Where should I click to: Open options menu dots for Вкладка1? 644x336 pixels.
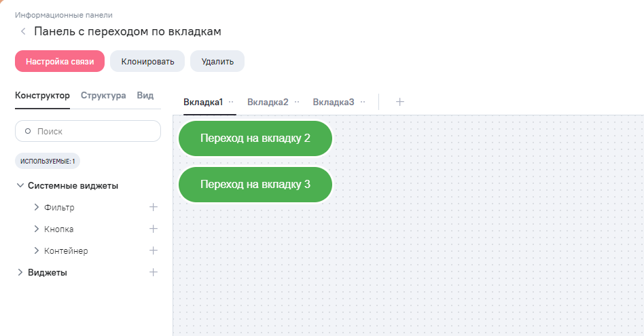coord(232,102)
